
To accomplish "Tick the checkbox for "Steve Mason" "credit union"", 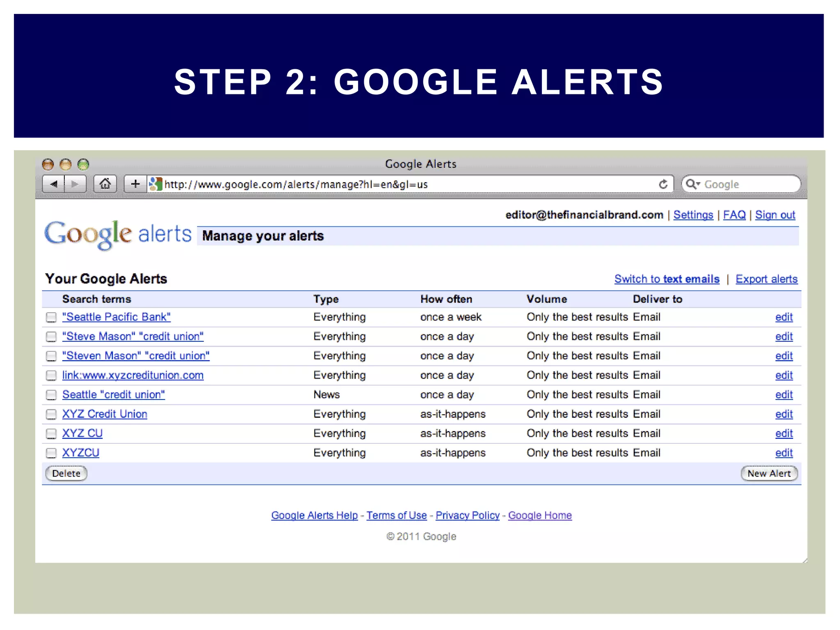I will pyautogui.click(x=51, y=337).
